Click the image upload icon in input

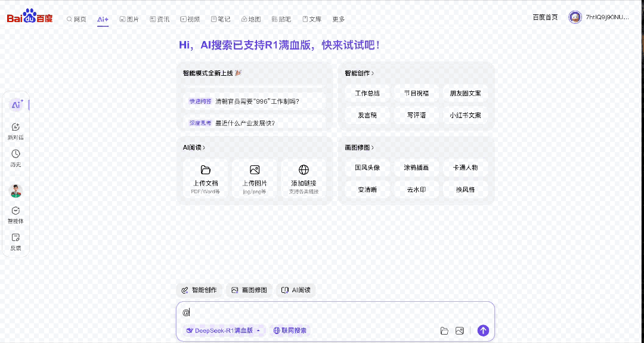pos(460,330)
